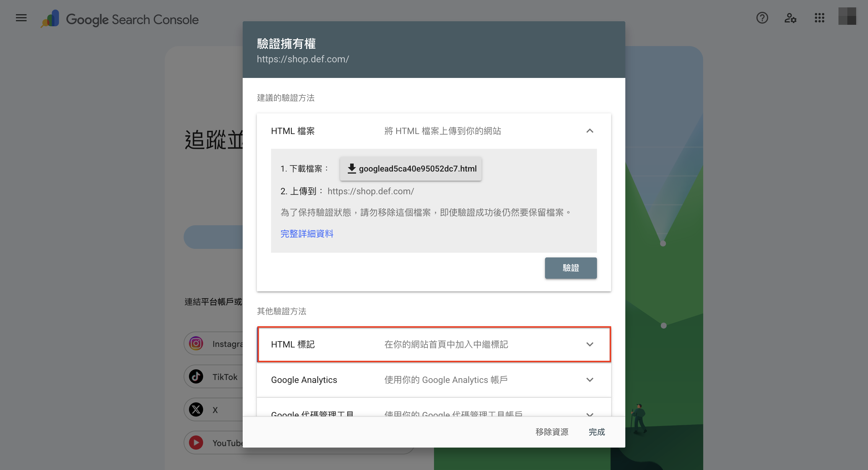Click the TikTok label in the background page

point(225,377)
